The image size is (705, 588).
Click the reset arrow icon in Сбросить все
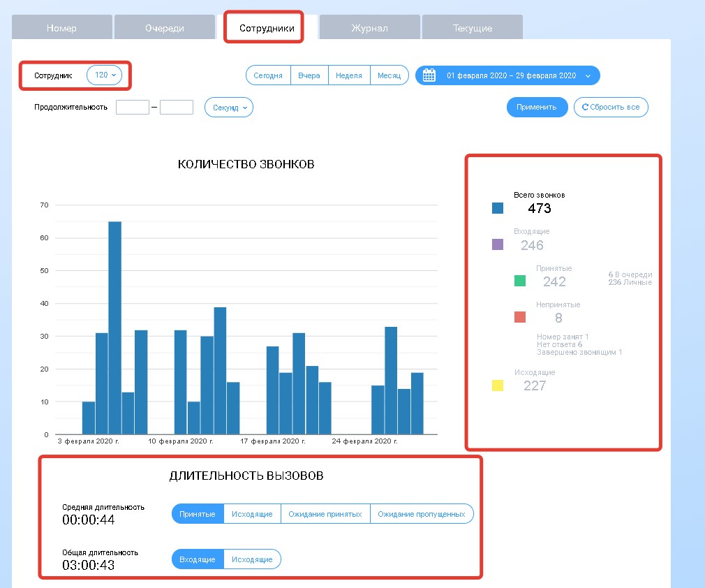click(585, 108)
